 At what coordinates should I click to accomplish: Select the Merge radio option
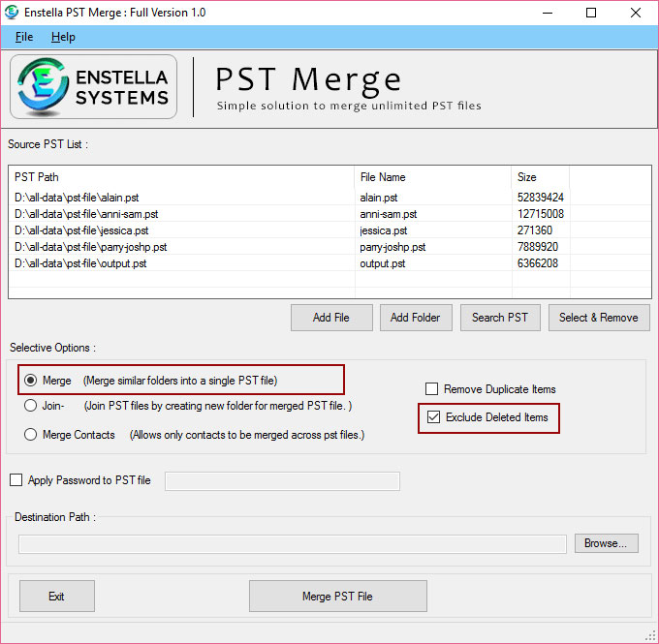[x=32, y=381]
